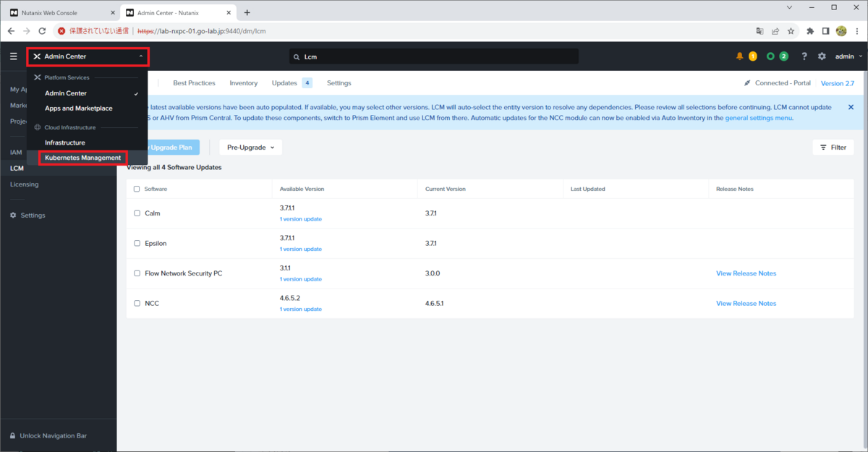Click the browser address bar URL

pos(202,31)
